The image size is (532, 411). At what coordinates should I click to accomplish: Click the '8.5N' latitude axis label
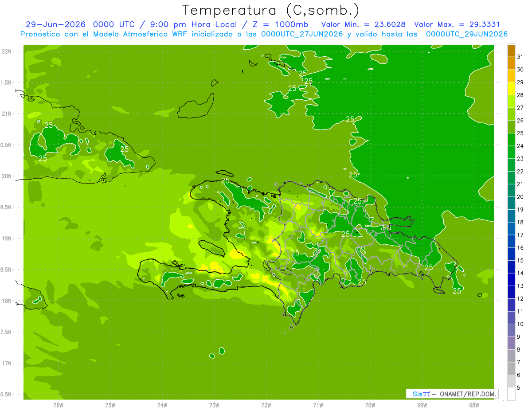pyautogui.click(x=6, y=270)
